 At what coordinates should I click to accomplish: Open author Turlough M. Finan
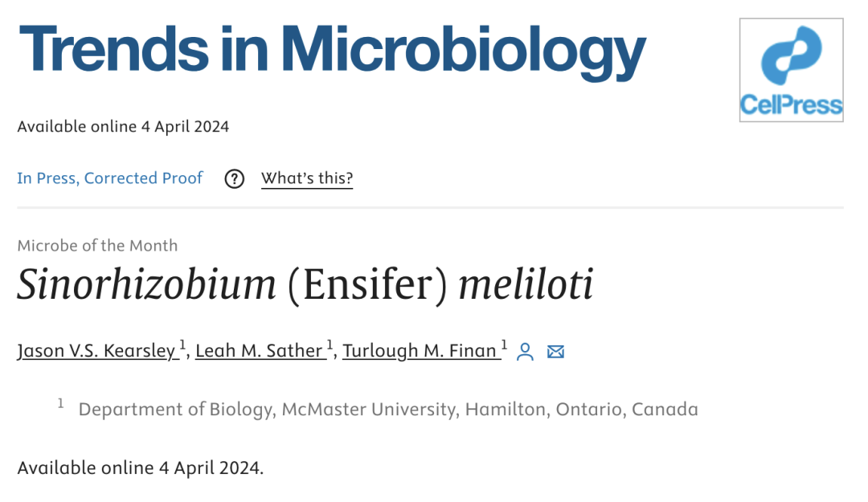[419, 351]
